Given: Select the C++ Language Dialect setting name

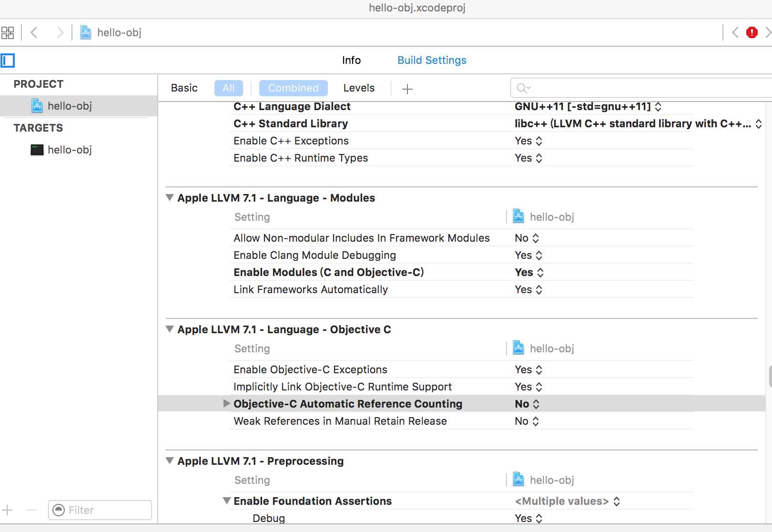Looking at the screenshot, I should pos(292,106).
